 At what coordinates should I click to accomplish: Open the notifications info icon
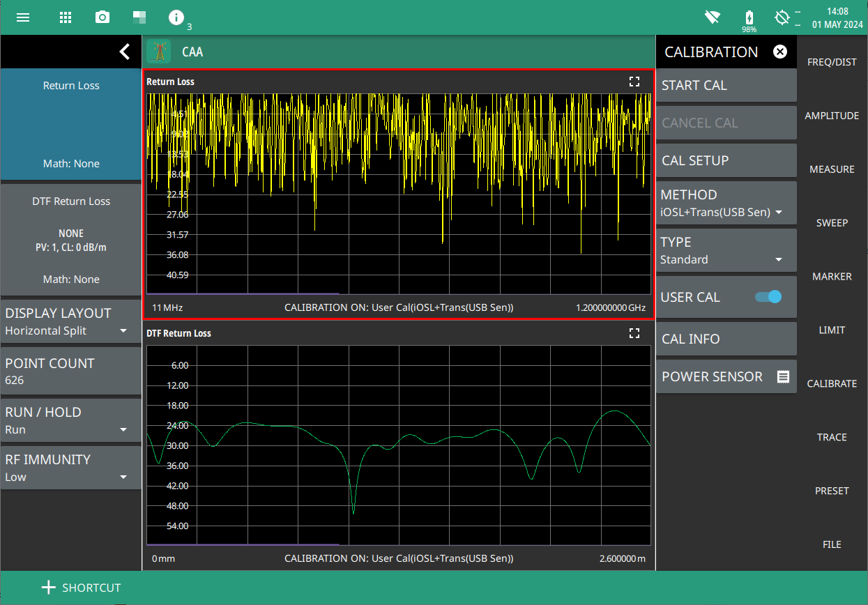coord(176,17)
